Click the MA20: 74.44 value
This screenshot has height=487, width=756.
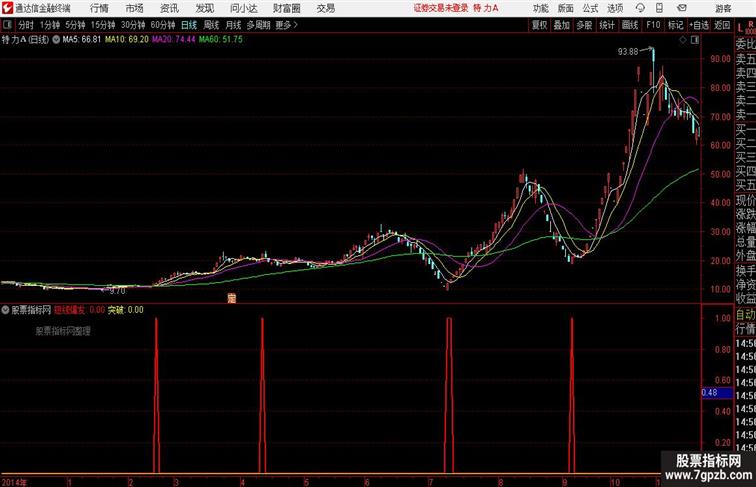coord(174,40)
